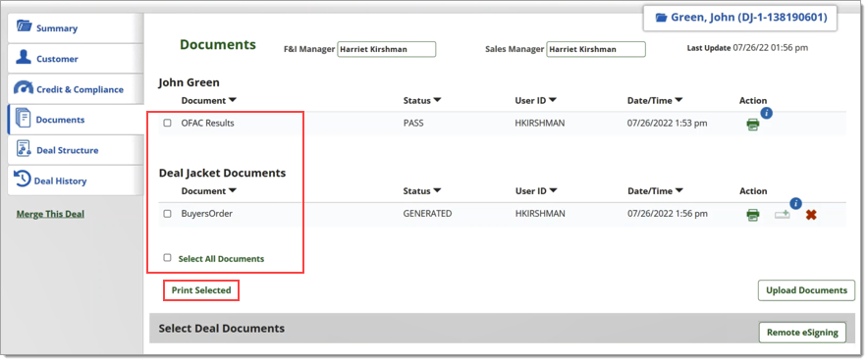Click the 07/26/2022 1:53 pm timestamp

click(667, 124)
